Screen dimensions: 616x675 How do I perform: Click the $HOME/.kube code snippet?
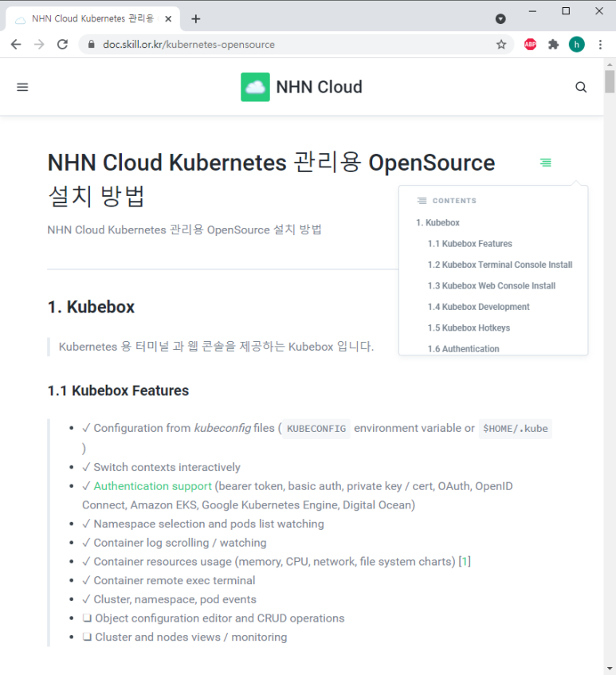[516, 429]
